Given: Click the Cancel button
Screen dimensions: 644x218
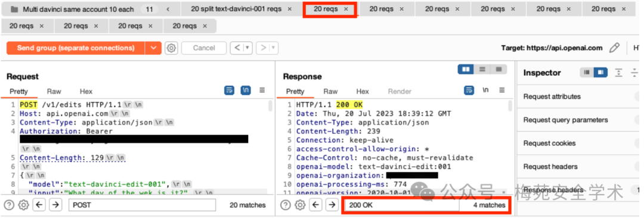Looking at the screenshot, I should pos(204,48).
